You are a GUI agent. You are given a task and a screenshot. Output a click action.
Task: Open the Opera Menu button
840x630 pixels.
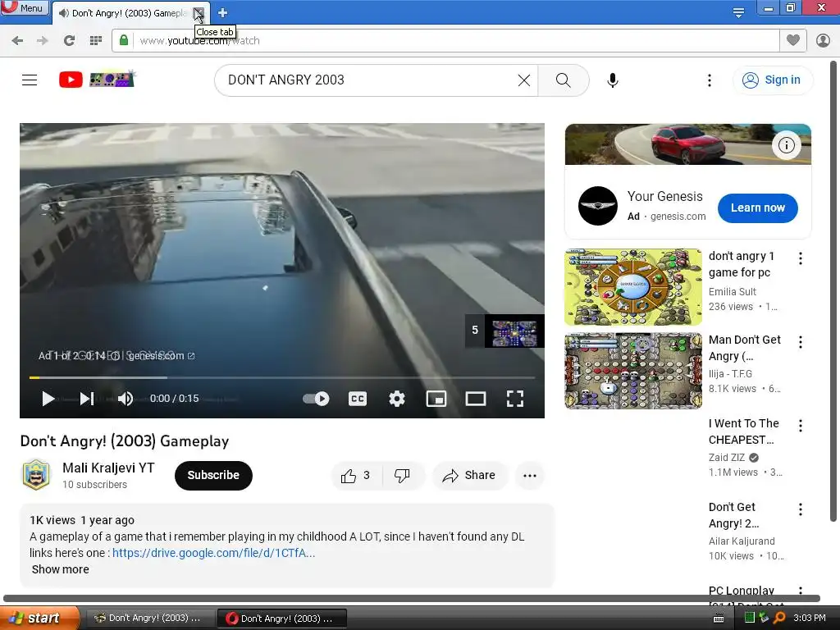click(x=24, y=7)
